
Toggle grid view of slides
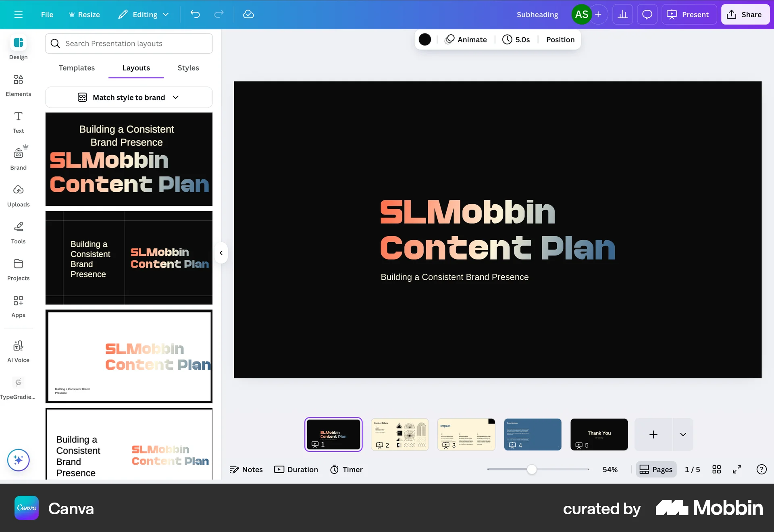click(716, 469)
